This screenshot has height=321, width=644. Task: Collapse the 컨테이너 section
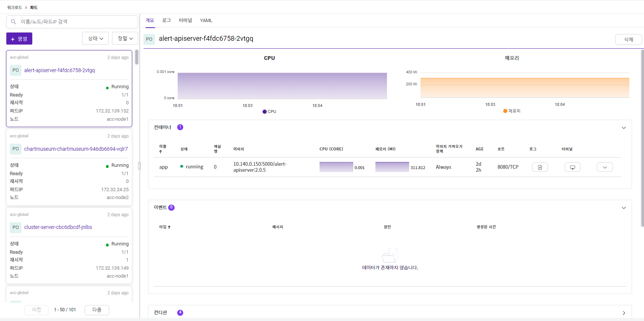click(624, 128)
